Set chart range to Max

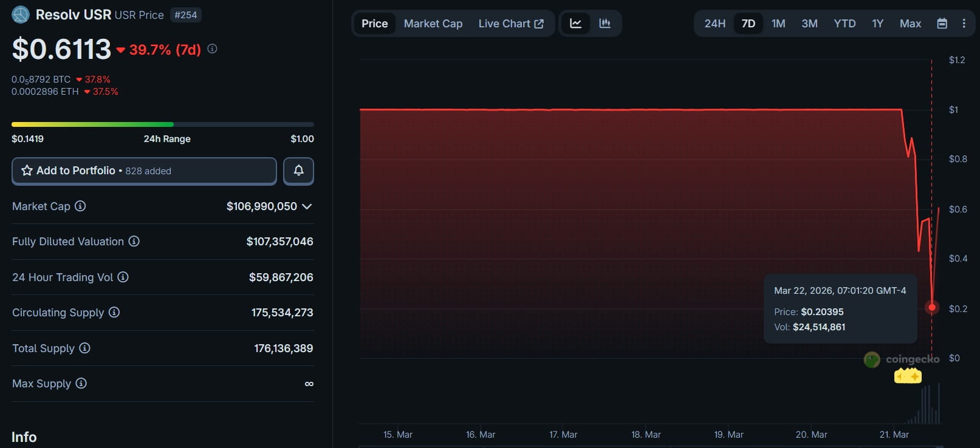pos(910,24)
